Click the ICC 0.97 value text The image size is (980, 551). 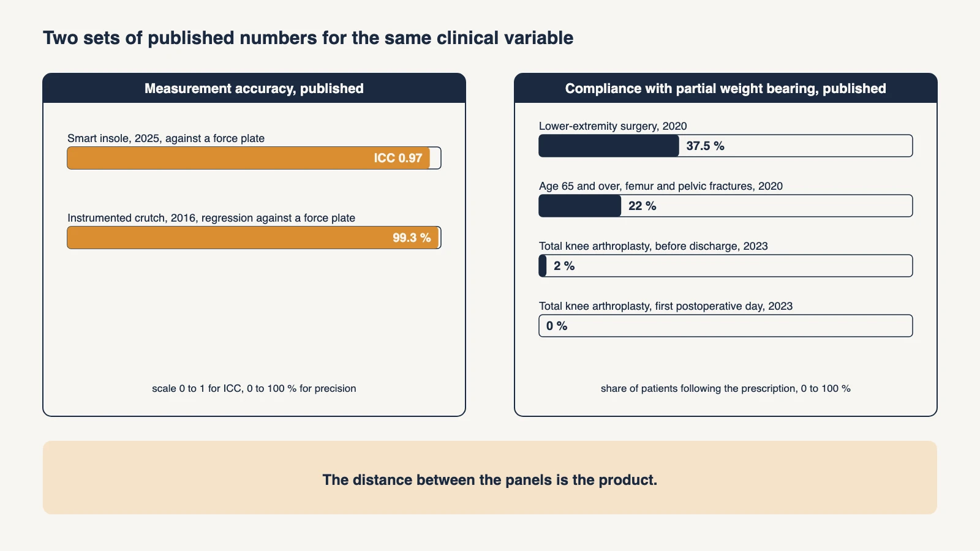[398, 158]
